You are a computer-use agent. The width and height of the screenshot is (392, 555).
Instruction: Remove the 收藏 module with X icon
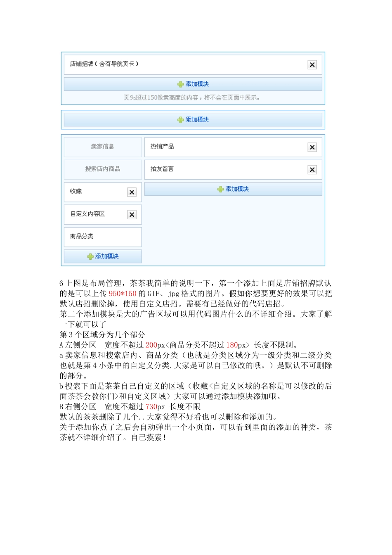point(132,192)
